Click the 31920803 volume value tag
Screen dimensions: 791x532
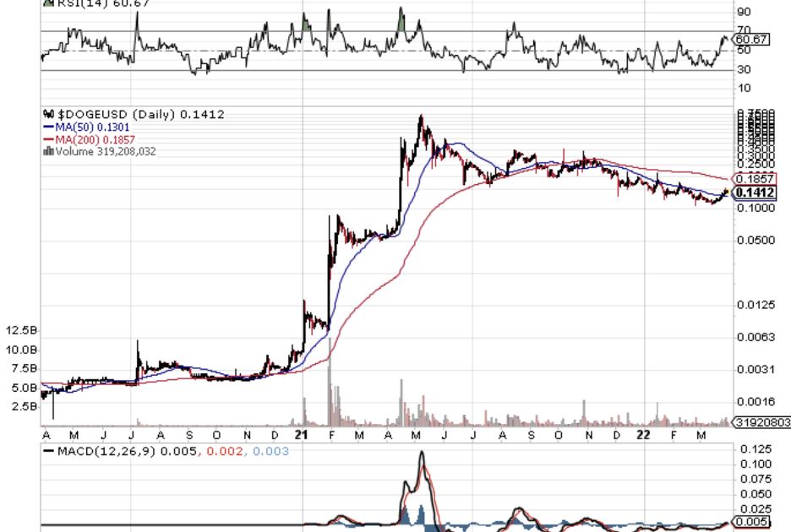pyautogui.click(x=761, y=422)
